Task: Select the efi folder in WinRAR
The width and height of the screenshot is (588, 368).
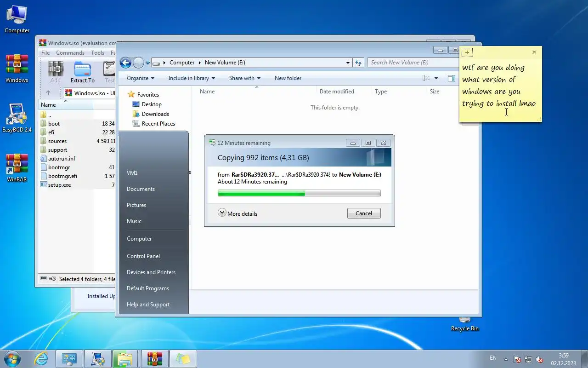Action: 51,132
